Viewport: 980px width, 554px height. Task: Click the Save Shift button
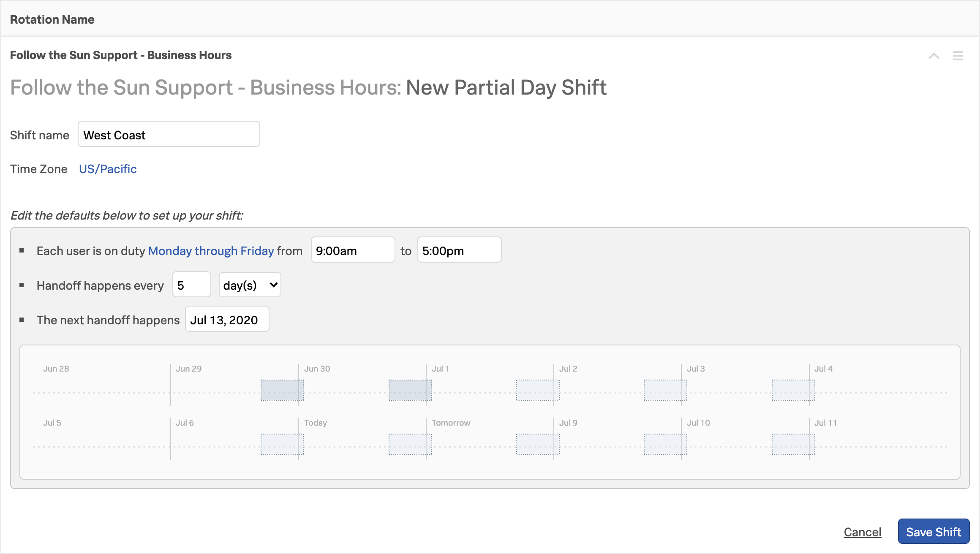934,532
